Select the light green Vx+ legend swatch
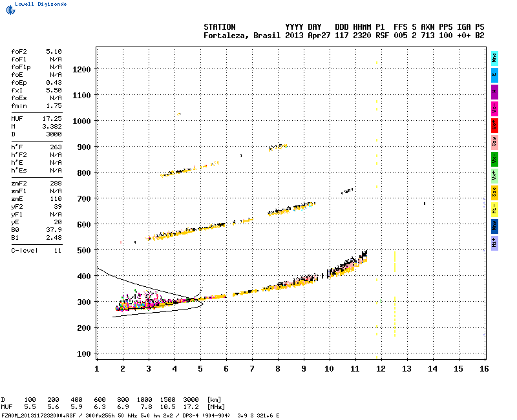This screenshot has height=420, width=517. [x=494, y=176]
